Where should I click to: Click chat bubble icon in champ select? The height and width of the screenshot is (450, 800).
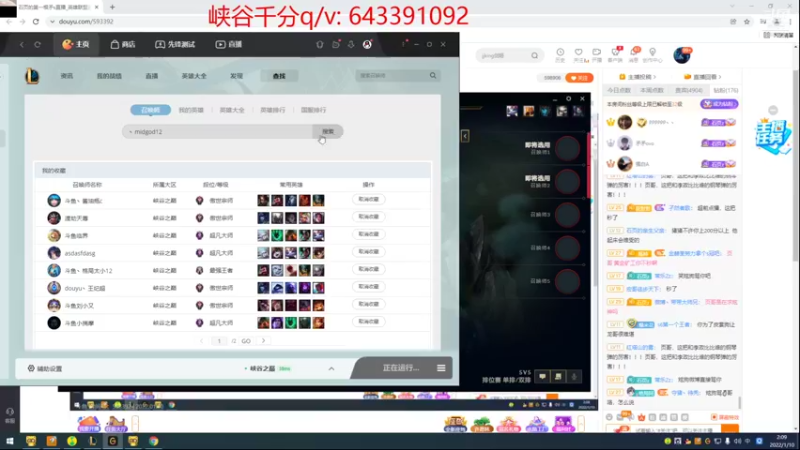click(542, 377)
